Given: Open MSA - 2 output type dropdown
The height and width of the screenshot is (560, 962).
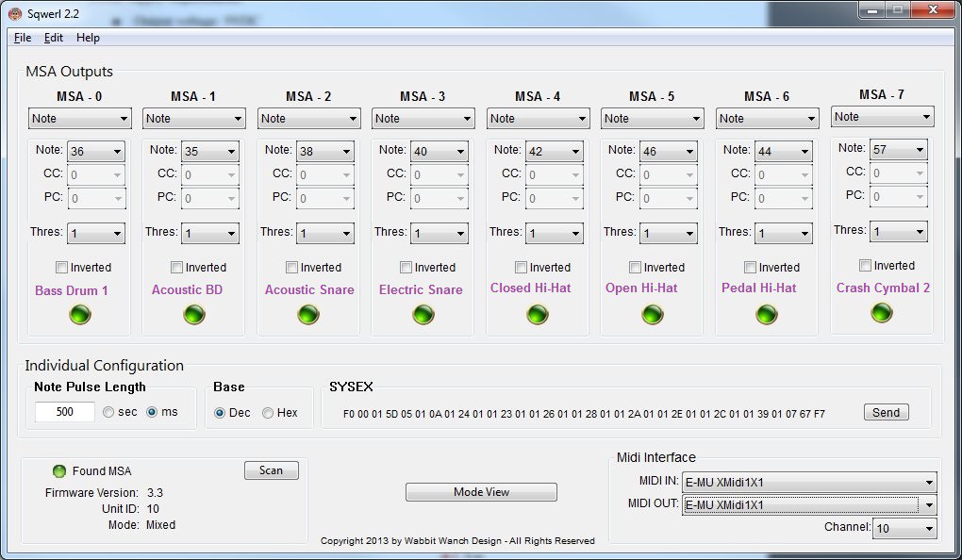Looking at the screenshot, I should coord(309,119).
